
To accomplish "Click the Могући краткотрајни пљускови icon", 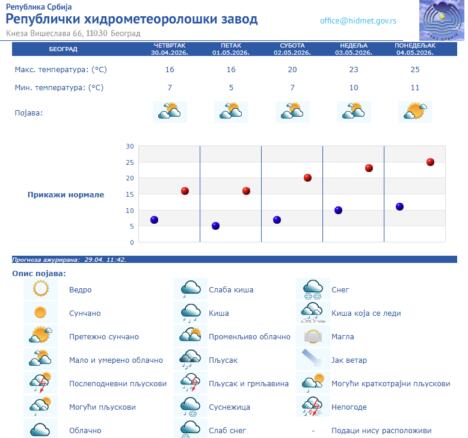I will (x=313, y=382).
